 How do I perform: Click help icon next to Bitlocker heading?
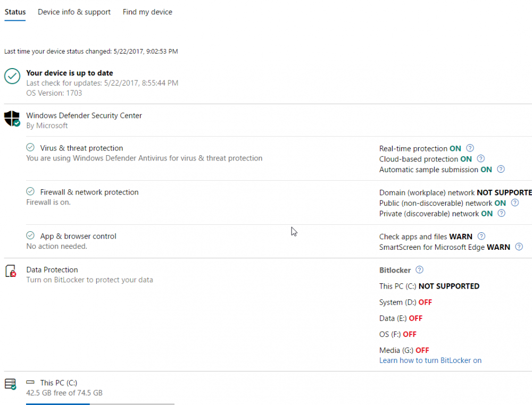click(x=419, y=270)
